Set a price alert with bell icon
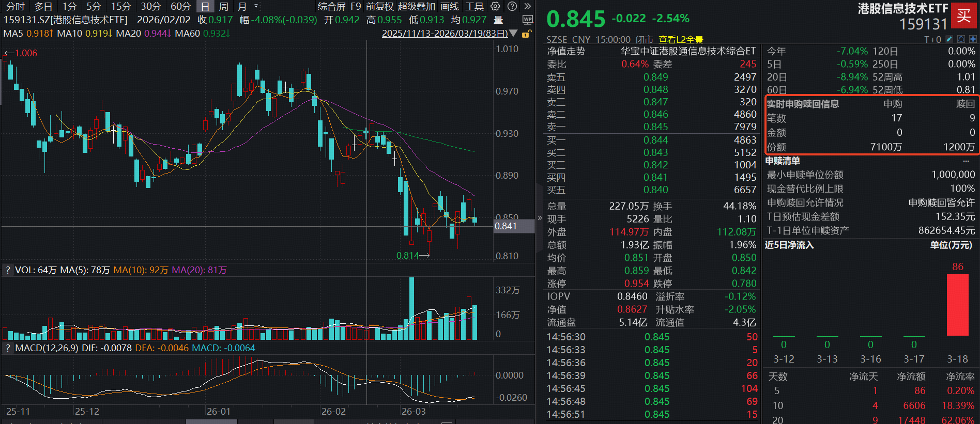Viewport: 980px width, 424px height. pos(961,39)
